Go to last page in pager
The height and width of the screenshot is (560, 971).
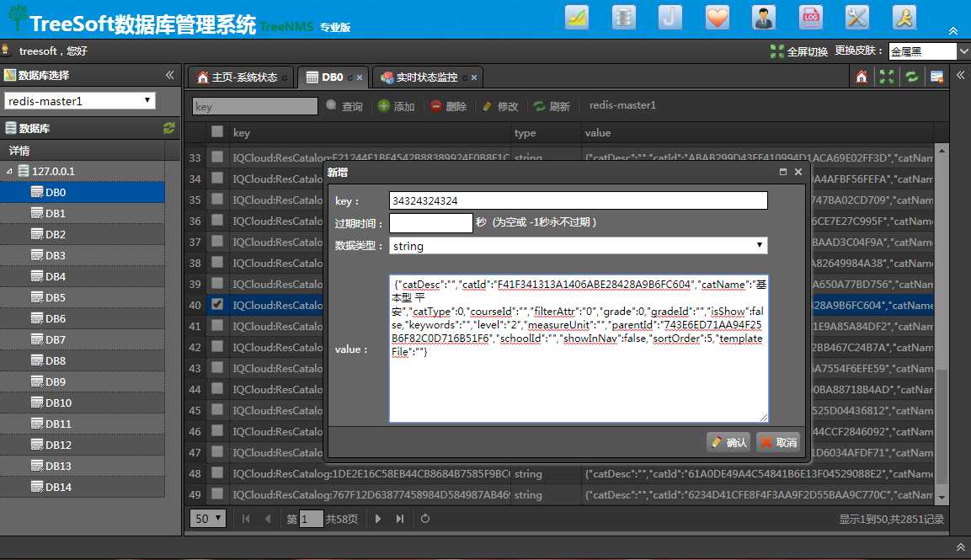[x=400, y=519]
